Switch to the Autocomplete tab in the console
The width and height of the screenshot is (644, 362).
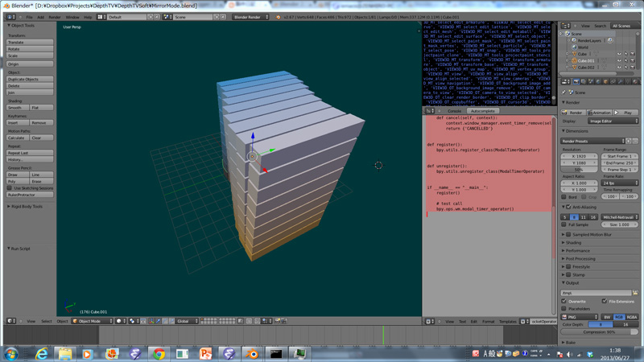coord(483,111)
